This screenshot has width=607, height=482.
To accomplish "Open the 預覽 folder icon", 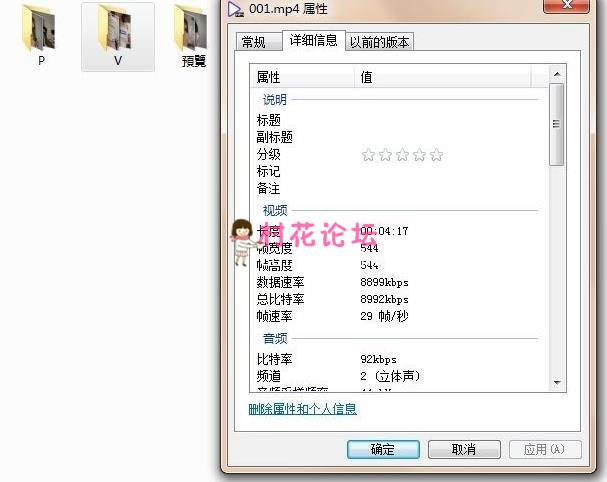I will tap(193, 30).
